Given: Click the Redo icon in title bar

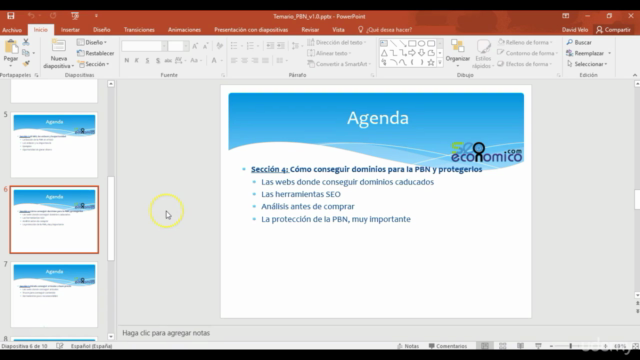Looking at the screenshot, I should coord(53,16).
